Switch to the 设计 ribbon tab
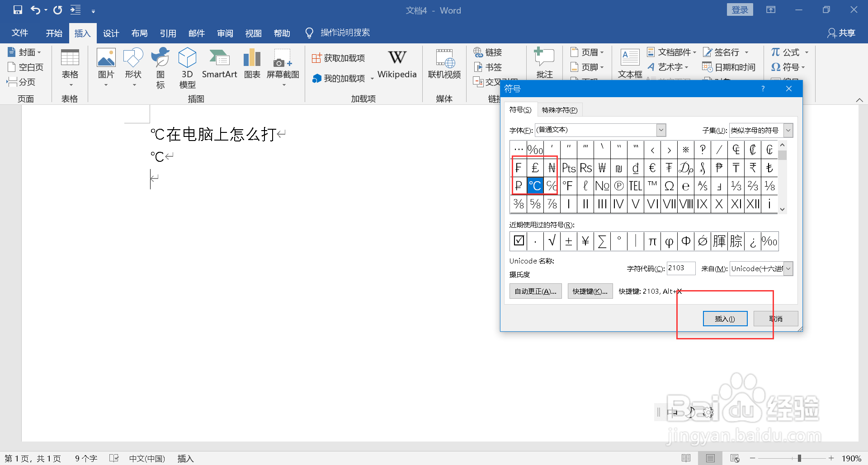Screen dimensions: 868x465 click(x=111, y=33)
